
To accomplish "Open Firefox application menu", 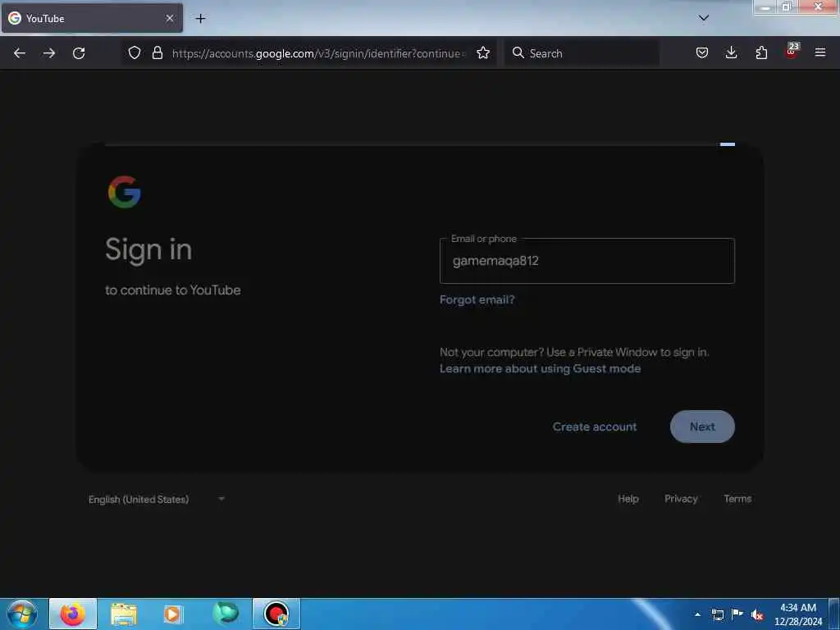I will 820,52.
